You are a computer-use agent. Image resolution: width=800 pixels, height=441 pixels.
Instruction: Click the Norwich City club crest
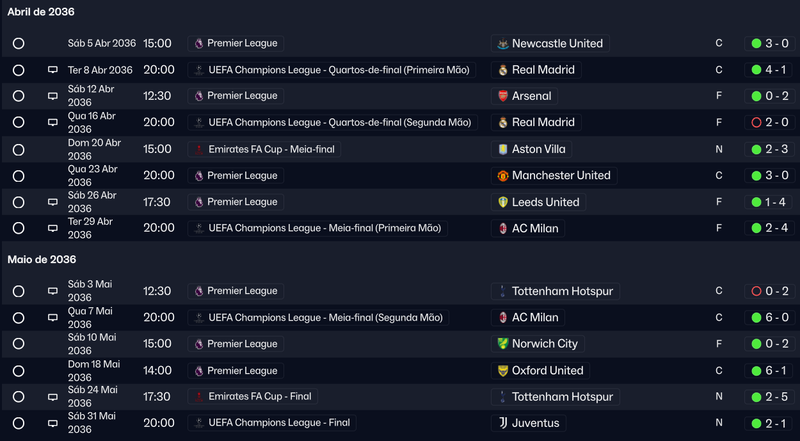pyautogui.click(x=503, y=344)
